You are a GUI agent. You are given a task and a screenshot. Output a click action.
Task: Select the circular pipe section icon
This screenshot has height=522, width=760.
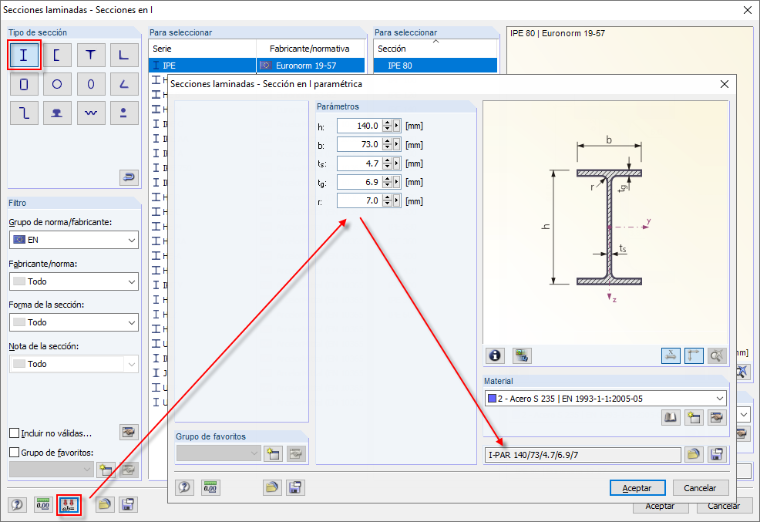click(57, 84)
